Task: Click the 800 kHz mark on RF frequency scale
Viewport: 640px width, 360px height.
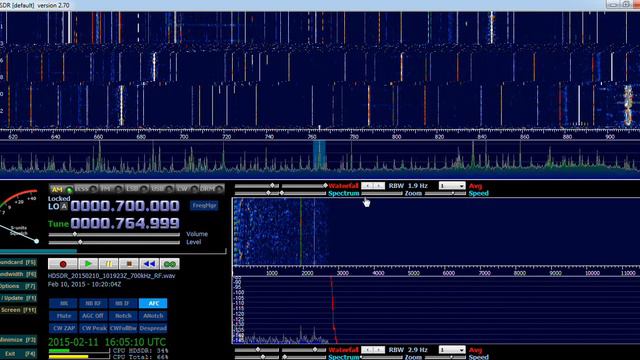Action: (x=396, y=137)
